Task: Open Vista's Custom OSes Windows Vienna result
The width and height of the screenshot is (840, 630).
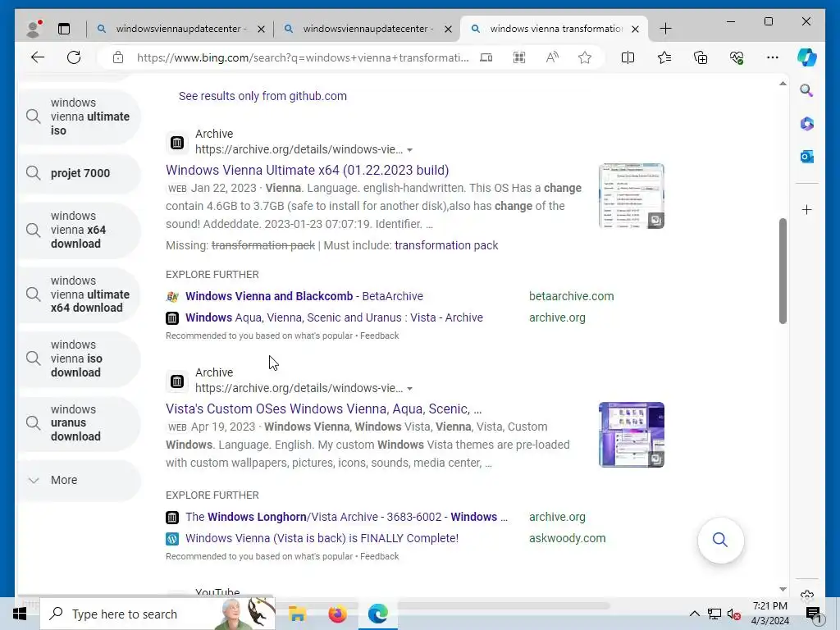Action: click(x=323, y=409)
